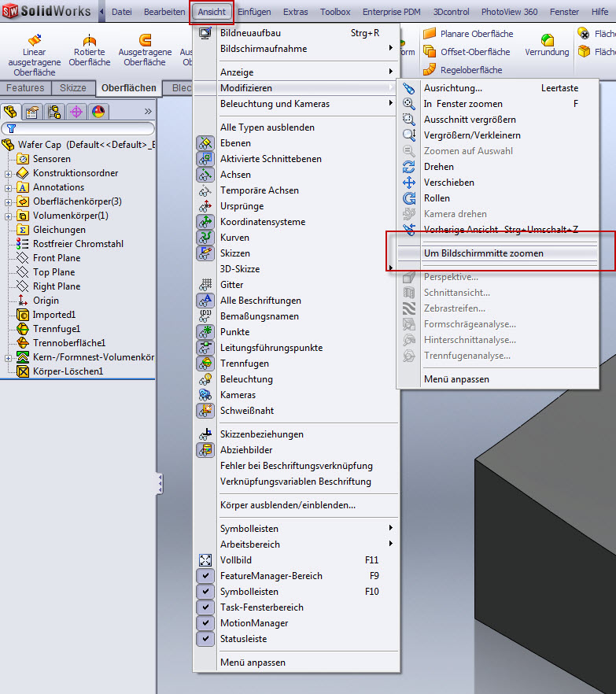The width and height of the screenshot is (616, 694).
Task: Click the Vorherige Ansicht icon
Action: (409, 229)
